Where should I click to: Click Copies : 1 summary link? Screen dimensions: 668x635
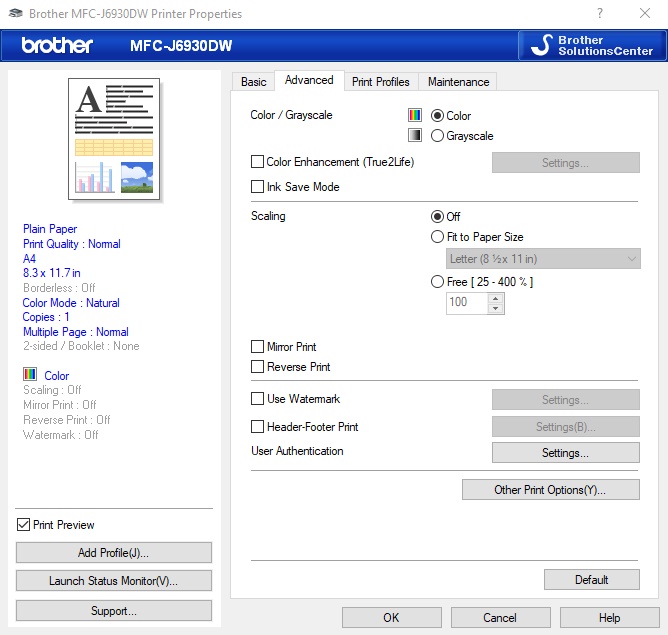[46, 317]
